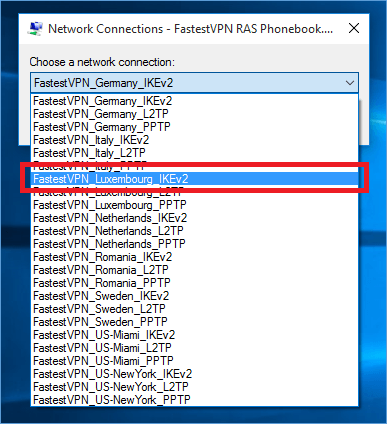Screen dimensions: 387x424
Task: Close the Network Connections dialog
Action: [x=354, y=28]
